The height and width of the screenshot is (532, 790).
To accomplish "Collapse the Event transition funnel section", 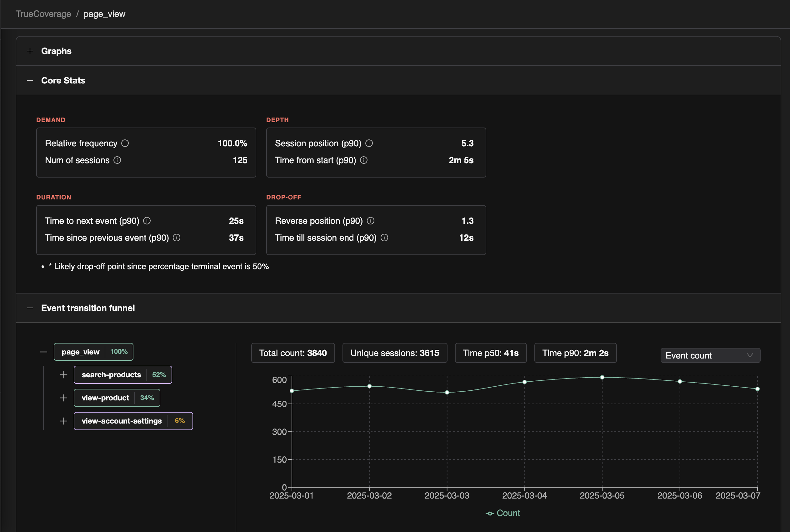I will tap(30, 308).
